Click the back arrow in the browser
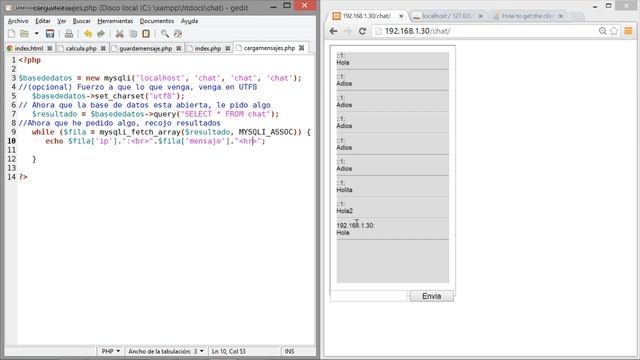The image size is (640, 360). [x=333, y=31]
